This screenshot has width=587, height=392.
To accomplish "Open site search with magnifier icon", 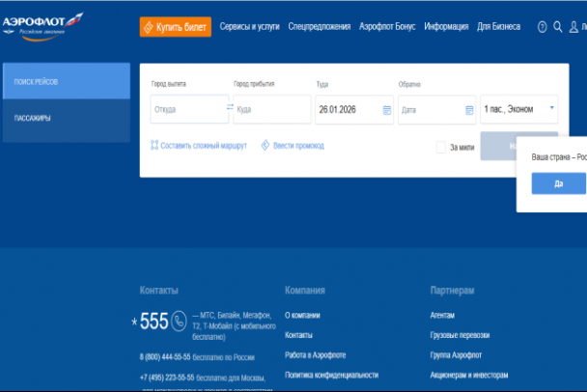I will (x=558, y=27).
